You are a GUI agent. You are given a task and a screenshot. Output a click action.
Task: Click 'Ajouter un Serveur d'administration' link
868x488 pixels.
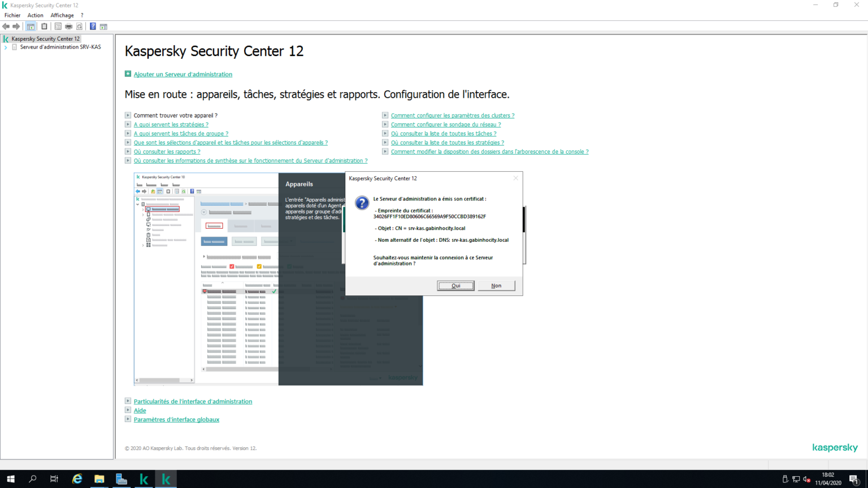click(x=183, y=74)
